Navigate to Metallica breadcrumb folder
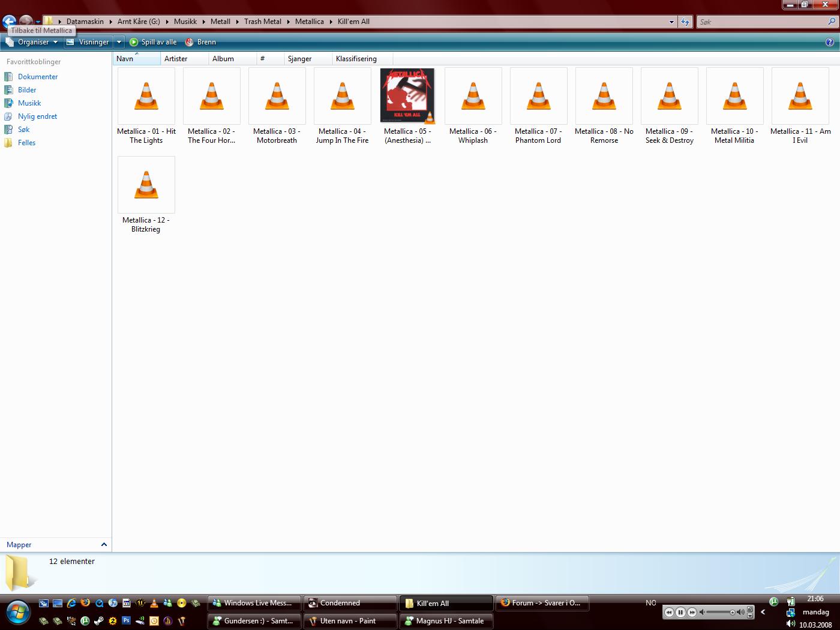Image resolution: width=840 pixels, height=630 pixels. tap(309, 22)
